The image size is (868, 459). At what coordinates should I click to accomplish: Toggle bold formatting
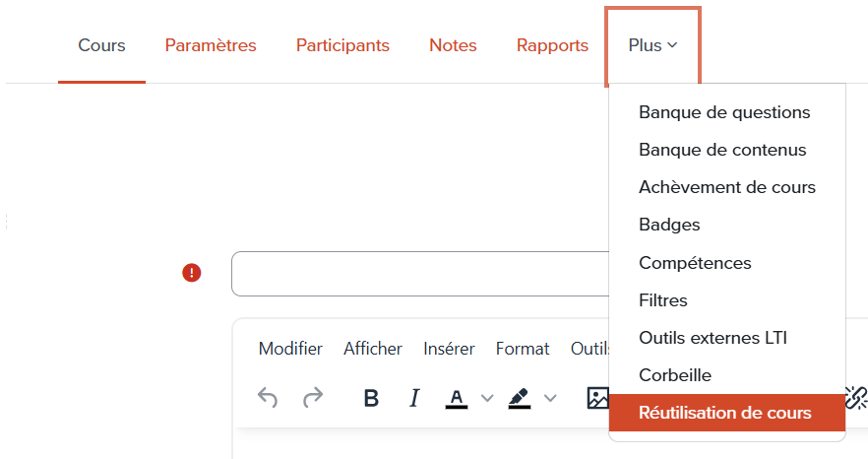pyautogui.click(x=371, y=398)
